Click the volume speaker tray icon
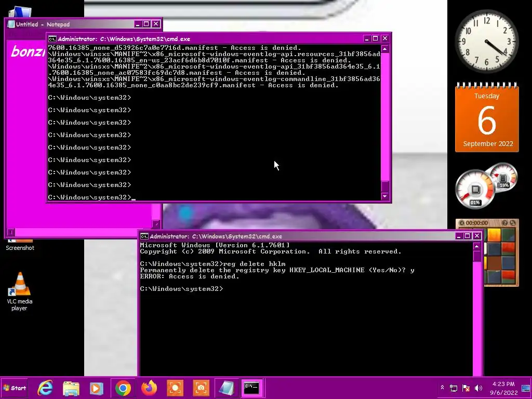Screen dimensions: 532x399 click(478, 388)
